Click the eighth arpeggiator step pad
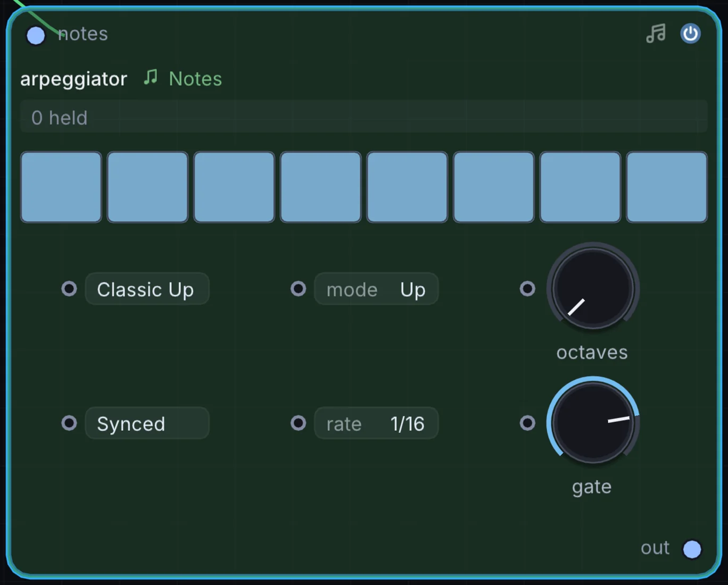Screen dimensions: 728x585 pos(667,187)
